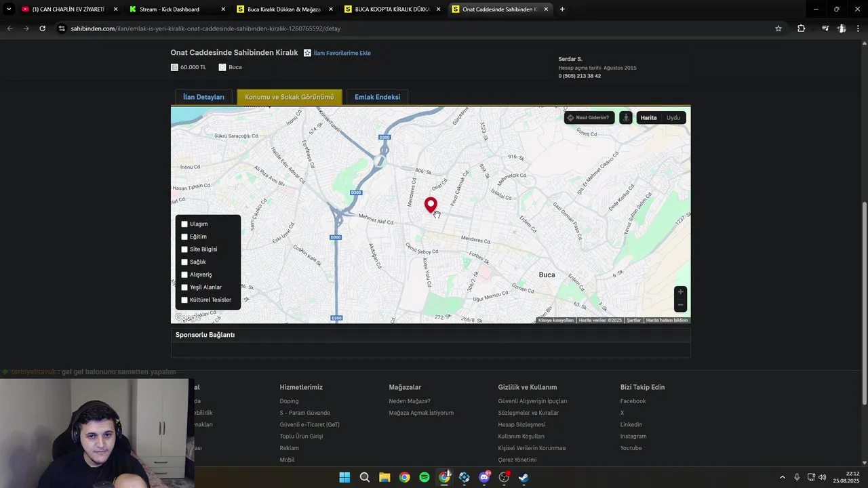Click the Klavye kısayolları map link
The width and height of the screenshot is (868, 488).
point(556,320)
